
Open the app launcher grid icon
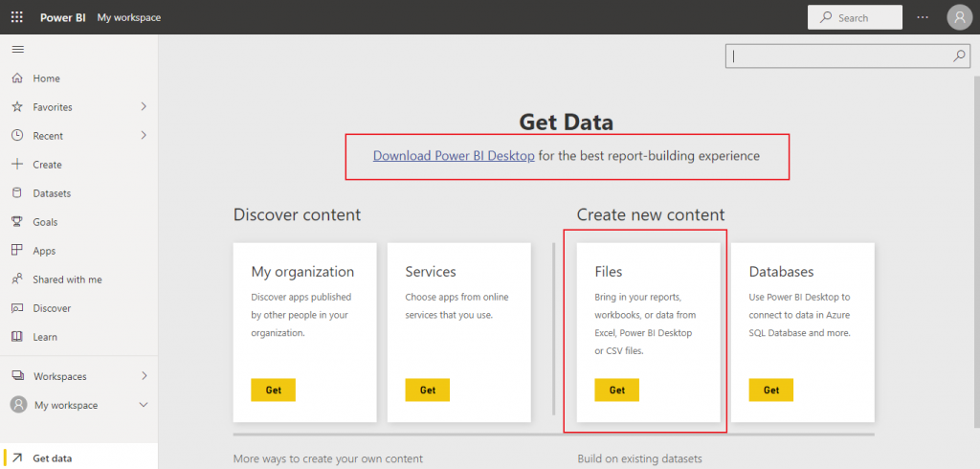[x=17, y=17]
